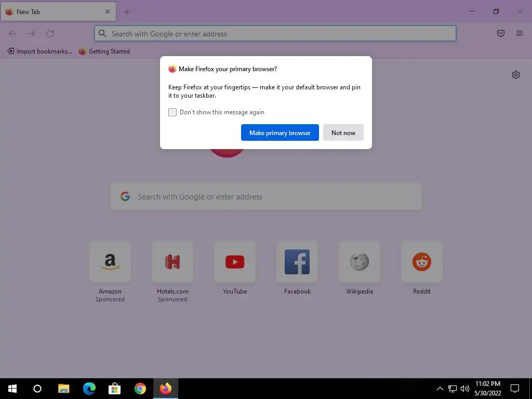
Task: Click Import bookmarks in bookmarks toolbar
Action: [39, 51]
